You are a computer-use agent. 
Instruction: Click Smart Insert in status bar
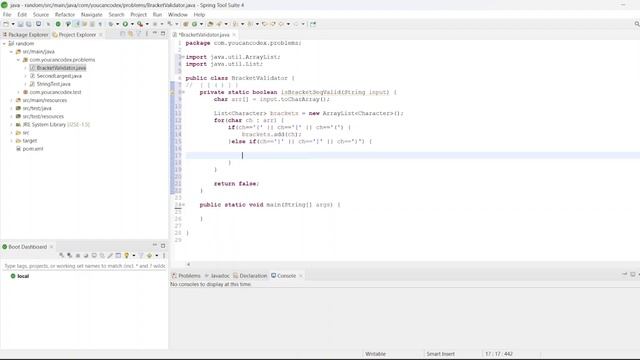pyautogui.click(x=440, y=354)
